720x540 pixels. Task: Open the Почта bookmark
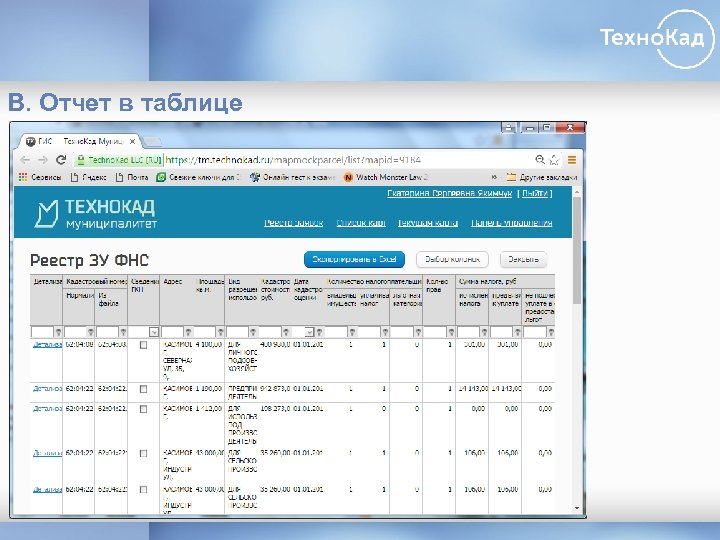pos(132,177)
